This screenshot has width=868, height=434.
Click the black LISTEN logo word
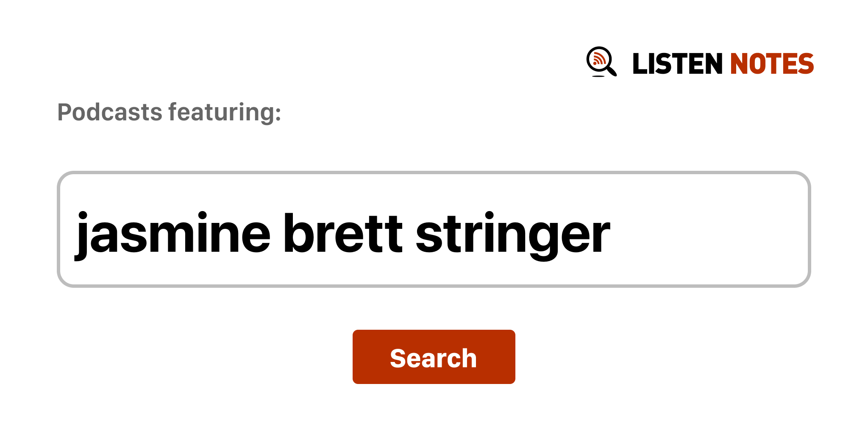click(x=677, y=64)
